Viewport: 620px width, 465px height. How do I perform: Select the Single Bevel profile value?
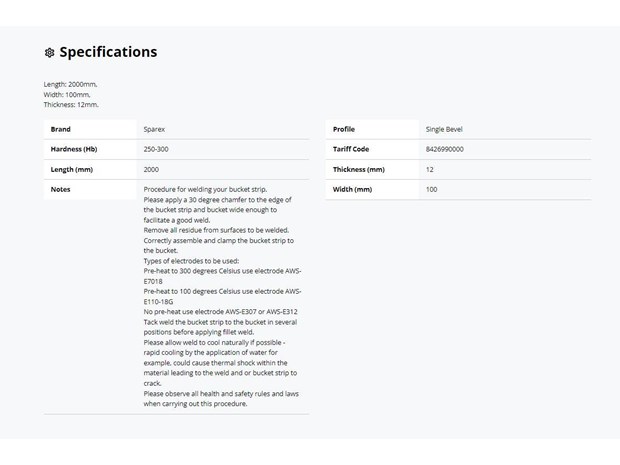(444, 129)
